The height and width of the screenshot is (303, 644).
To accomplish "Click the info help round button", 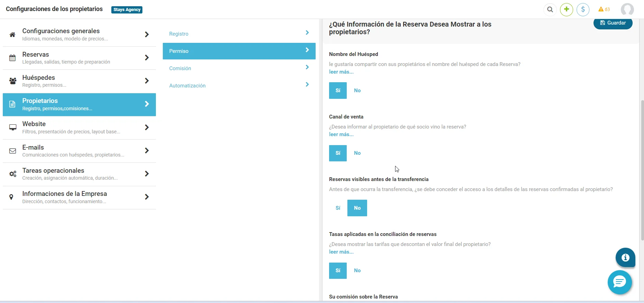I will coord(625,257).
